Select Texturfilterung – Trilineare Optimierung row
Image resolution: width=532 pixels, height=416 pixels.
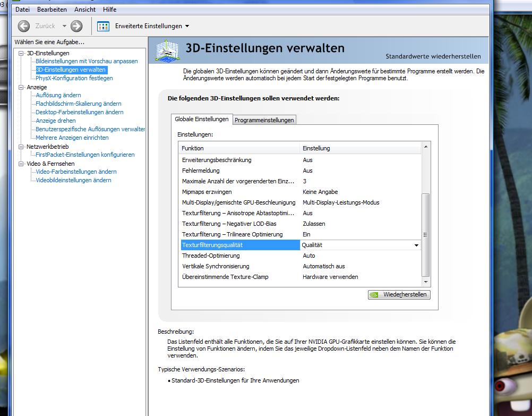point(301,235)
